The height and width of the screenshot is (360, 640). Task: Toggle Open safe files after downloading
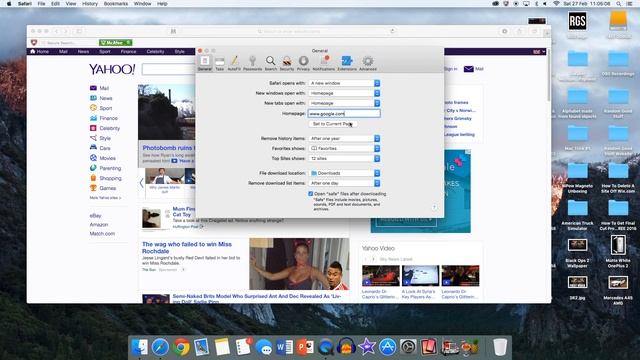point(311,194)
